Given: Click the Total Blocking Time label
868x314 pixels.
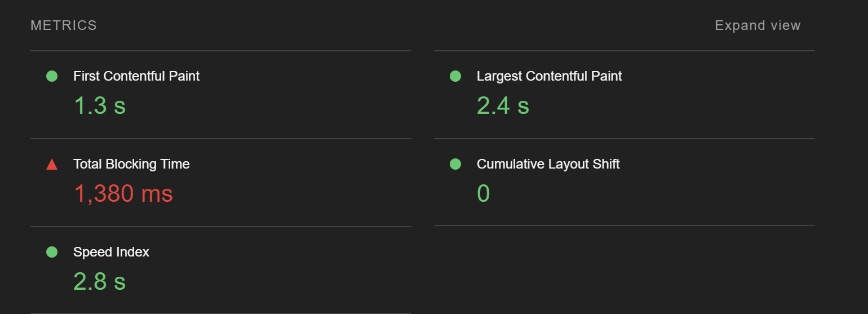Looking at the screenshot, I should pos(131,164).
